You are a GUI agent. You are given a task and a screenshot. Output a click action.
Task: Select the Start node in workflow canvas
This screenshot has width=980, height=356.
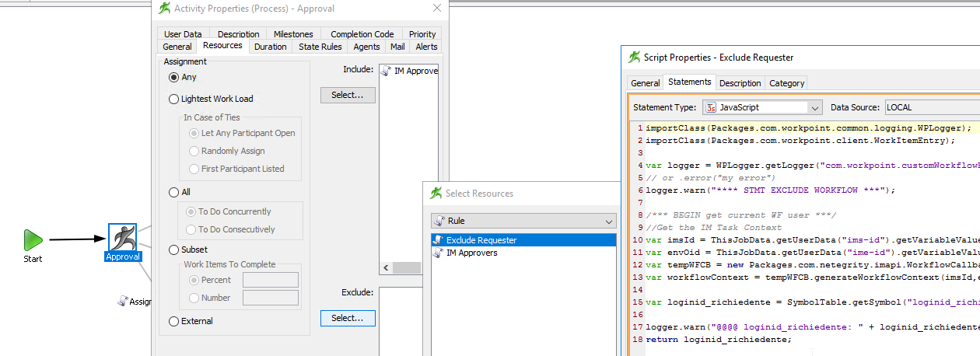[x=33, y=240]
